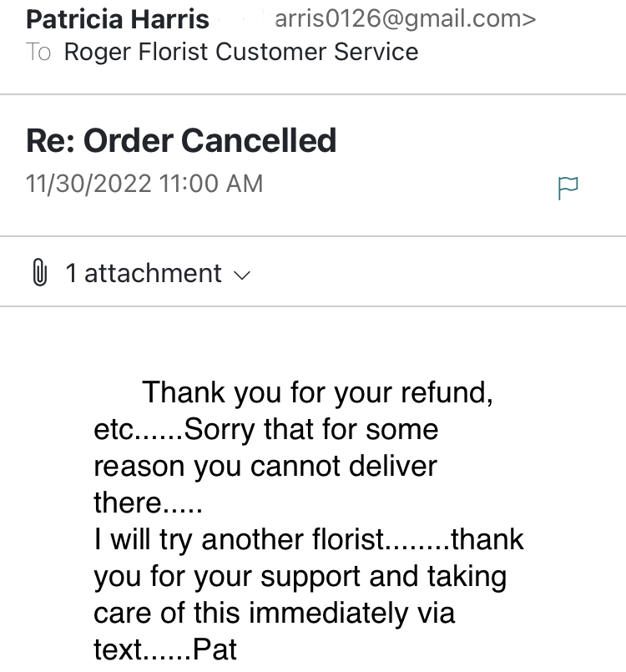Click the 11/30/2022 11:00 AM timestamp
Screen dimensions: 626x672
144,184
